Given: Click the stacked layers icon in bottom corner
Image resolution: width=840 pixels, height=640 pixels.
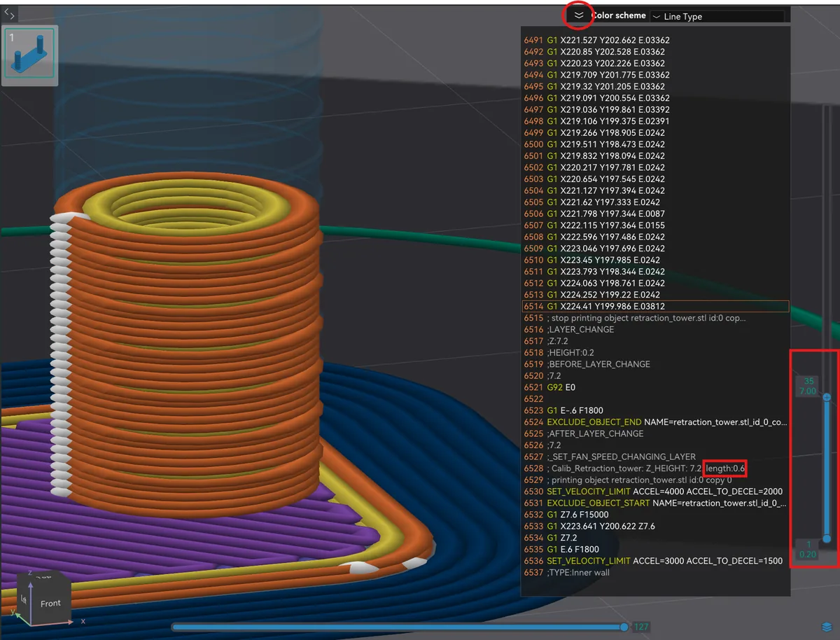Looking at the screenshot, I should [827, 627].
